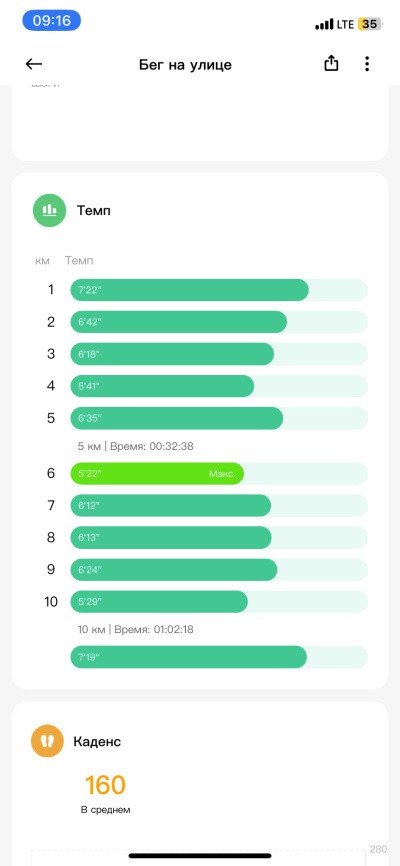Tap the green Темп chart icon
The height and width of the screenshot is (866, 400).
[49, 210]
